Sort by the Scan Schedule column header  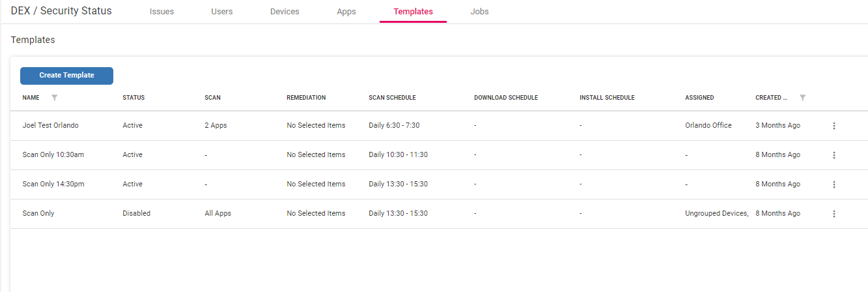392,98
